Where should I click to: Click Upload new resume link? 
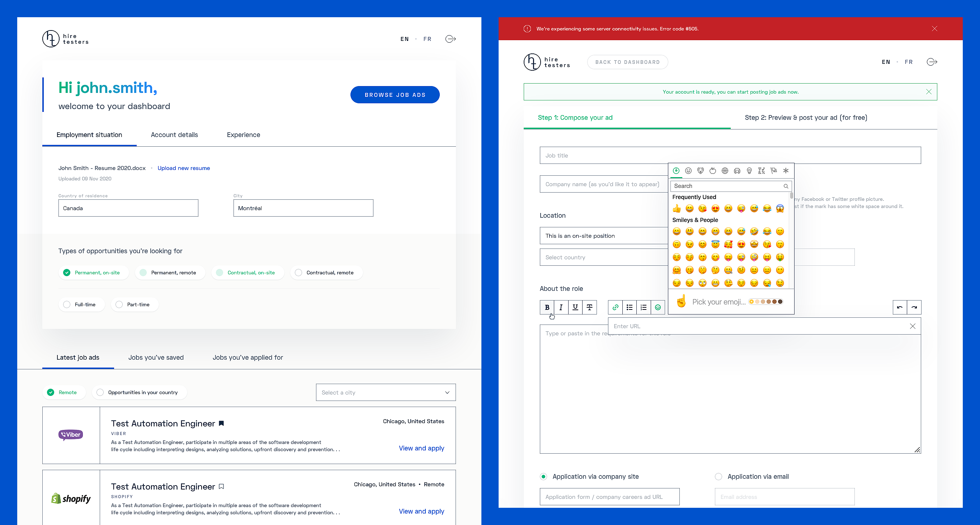pyautogui.click(x=184, y=168)
